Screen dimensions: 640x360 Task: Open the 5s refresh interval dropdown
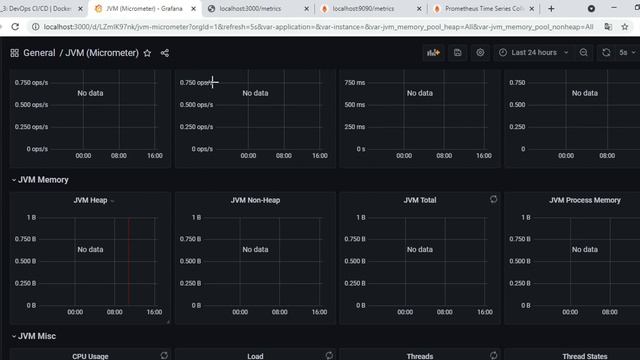(x=627, y=53)
